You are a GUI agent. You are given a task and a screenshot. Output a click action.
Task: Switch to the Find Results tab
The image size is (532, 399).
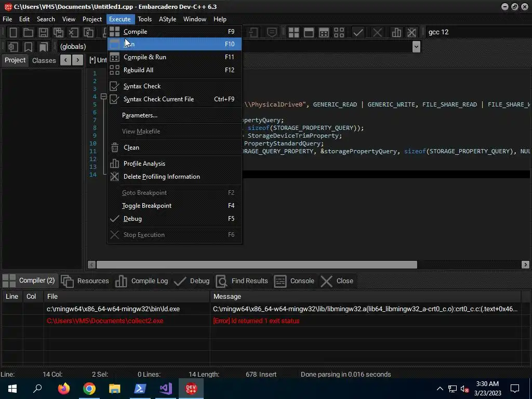point(242,281)
